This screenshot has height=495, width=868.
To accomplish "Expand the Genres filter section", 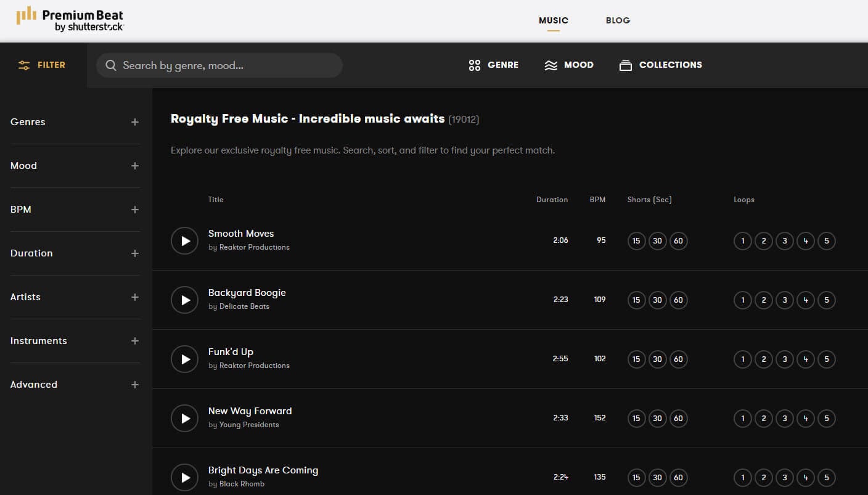I will click(x=135, y=122).
